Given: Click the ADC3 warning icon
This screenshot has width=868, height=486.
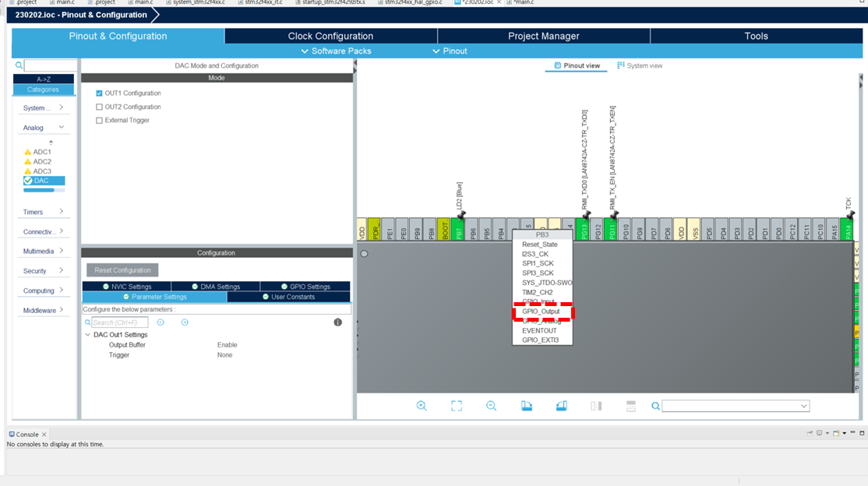Looking at the screenshot, I should pos(28,171).
